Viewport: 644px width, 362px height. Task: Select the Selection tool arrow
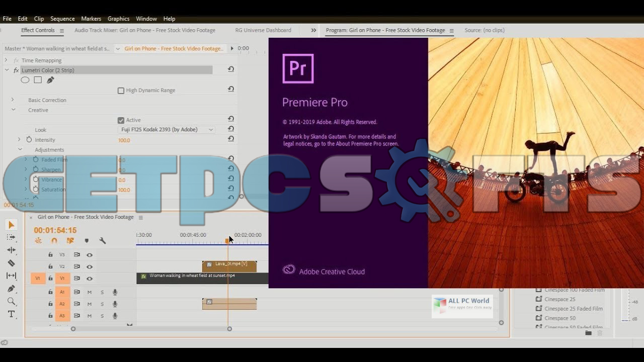pyautogui.click(x=11, y=225)
